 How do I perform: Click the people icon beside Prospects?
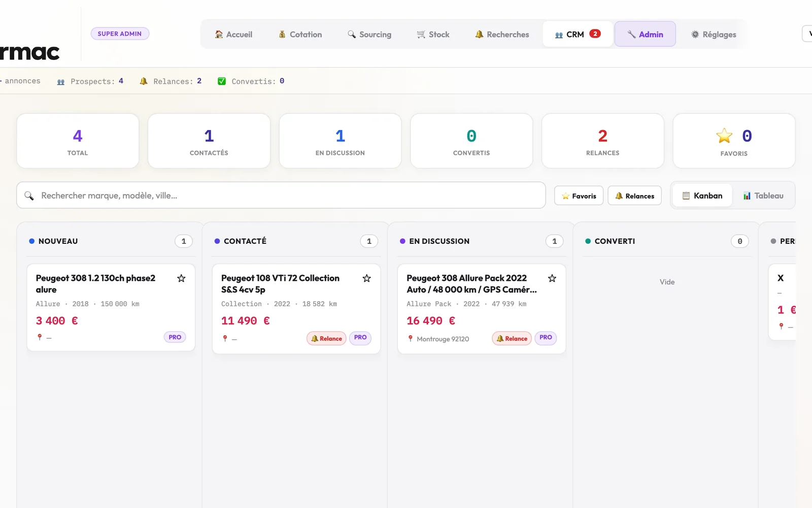[61, 82]
